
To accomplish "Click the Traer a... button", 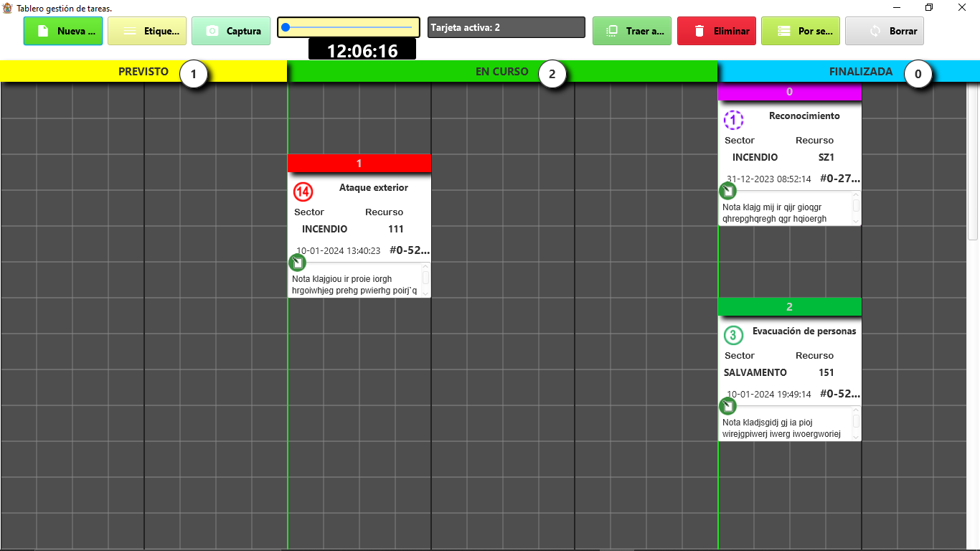I will 632,31.
